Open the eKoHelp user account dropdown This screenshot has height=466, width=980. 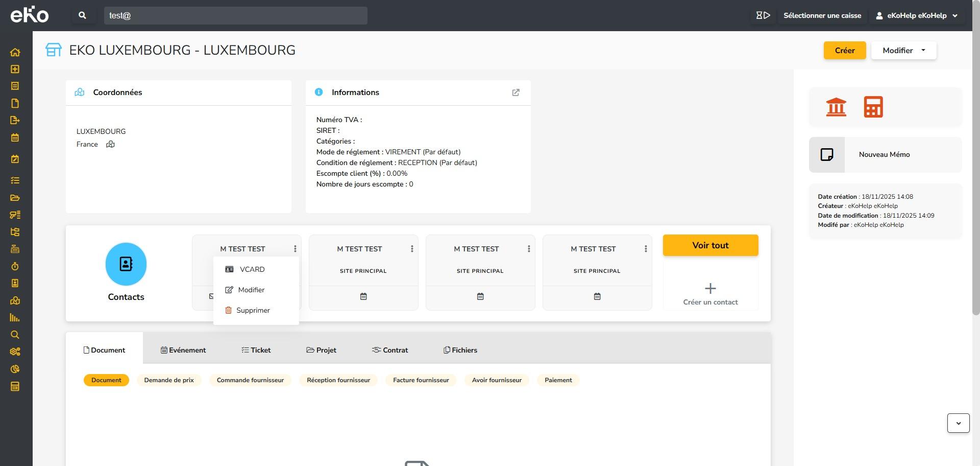coord(917,15)
